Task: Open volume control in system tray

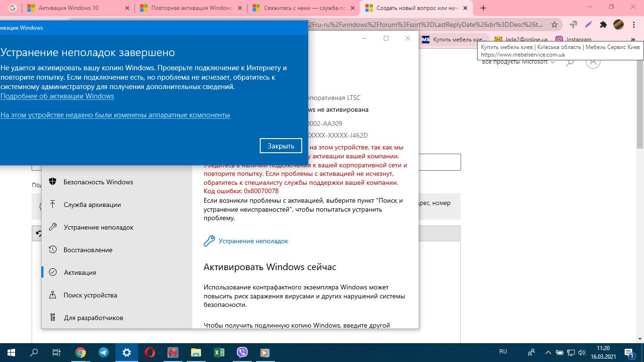Action: click(x=582, y=352)
